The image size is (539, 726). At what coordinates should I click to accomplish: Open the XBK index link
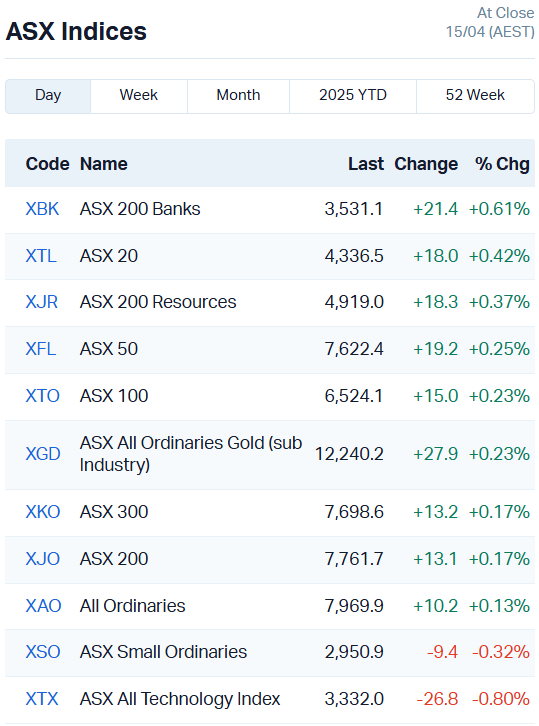(x=42, y=209)
